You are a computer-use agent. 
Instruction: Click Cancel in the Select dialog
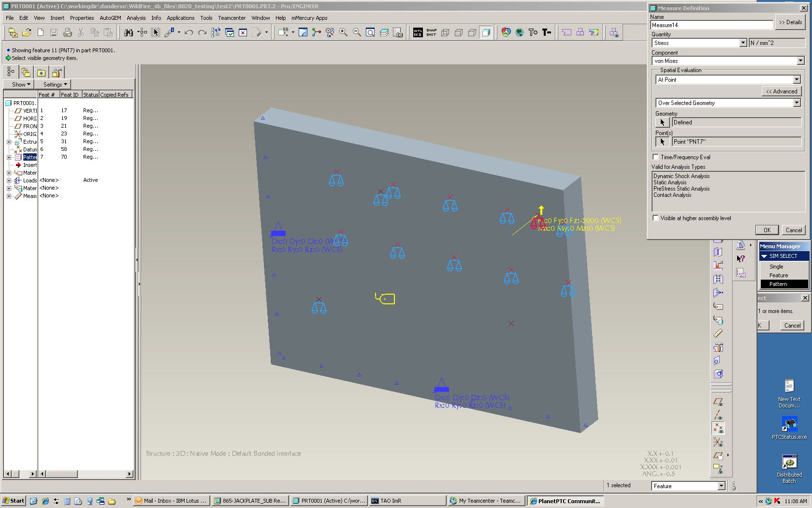(x=792, y=326)
